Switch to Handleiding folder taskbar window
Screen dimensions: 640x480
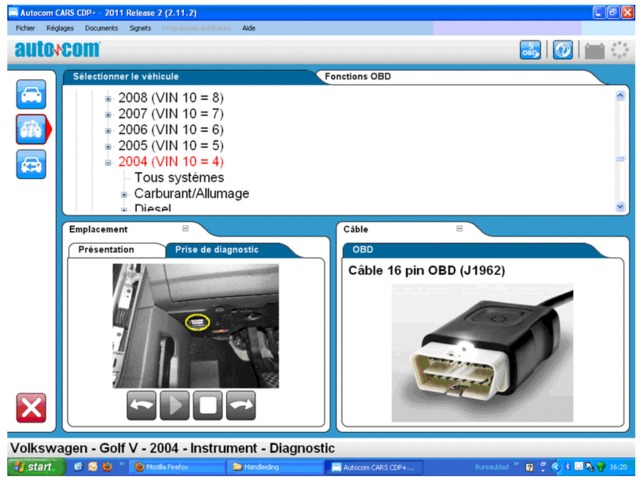[275, 467]
